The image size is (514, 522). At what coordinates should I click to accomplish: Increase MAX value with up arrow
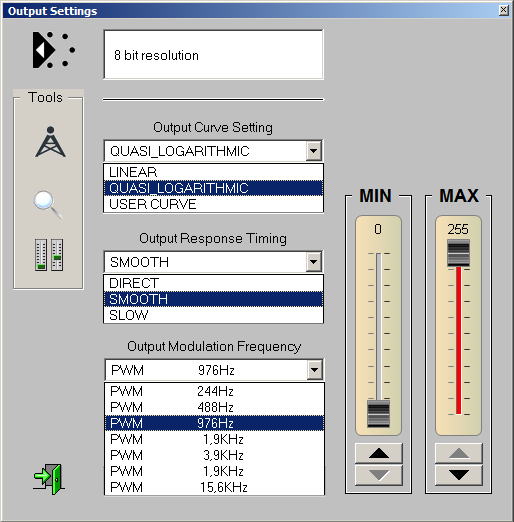[x=459, y=453]
